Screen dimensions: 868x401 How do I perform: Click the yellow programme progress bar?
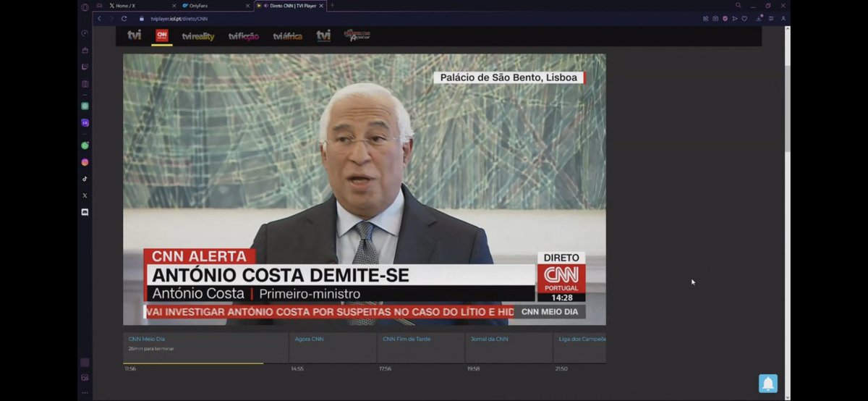[x=193, y=363]
